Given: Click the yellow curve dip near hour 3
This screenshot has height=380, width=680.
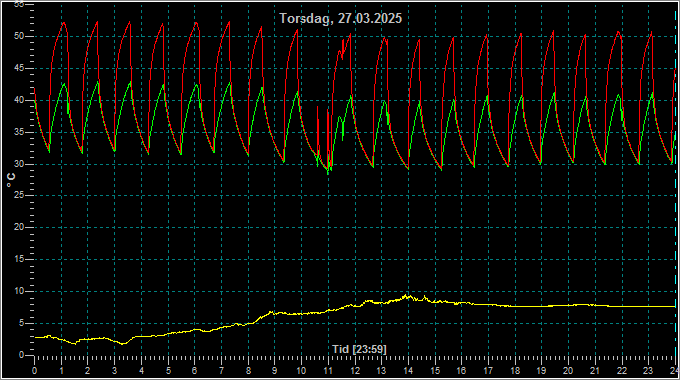Looking at the screenshot, I should [x=124, y=344].
